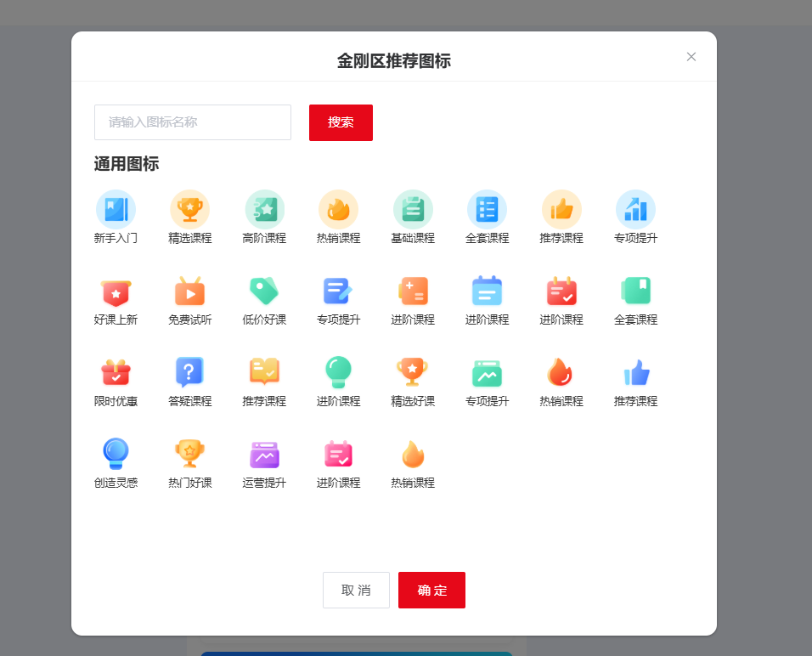Image resolution: width=812 pixels, height=656 pixels.
Task: Select the green trend-chart 专项提升 icon
Action: coord(488,373)
